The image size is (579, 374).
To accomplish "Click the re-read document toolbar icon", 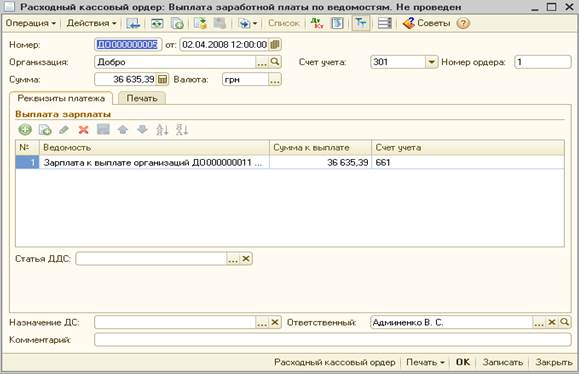I will (157, 23).
